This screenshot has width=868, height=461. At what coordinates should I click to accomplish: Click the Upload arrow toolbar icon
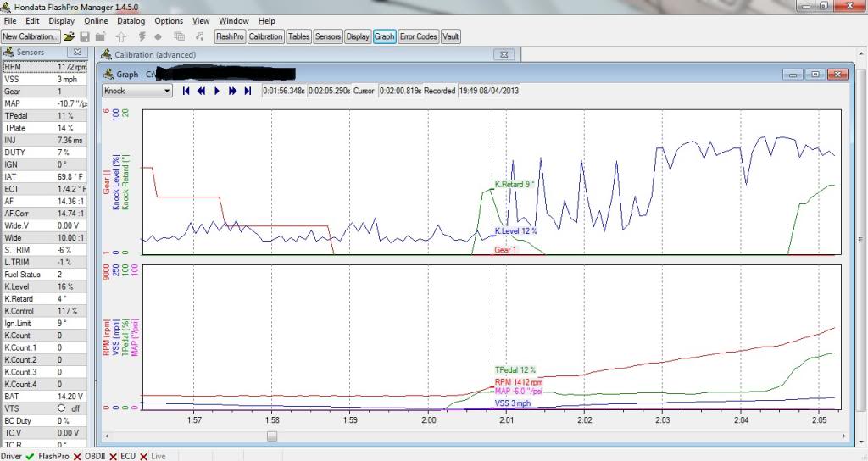point(121,36)
